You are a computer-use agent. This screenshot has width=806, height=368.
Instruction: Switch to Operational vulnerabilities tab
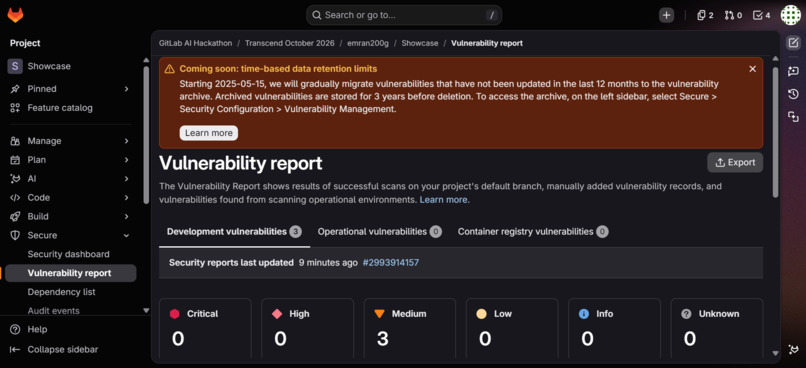tap(379, 232)
